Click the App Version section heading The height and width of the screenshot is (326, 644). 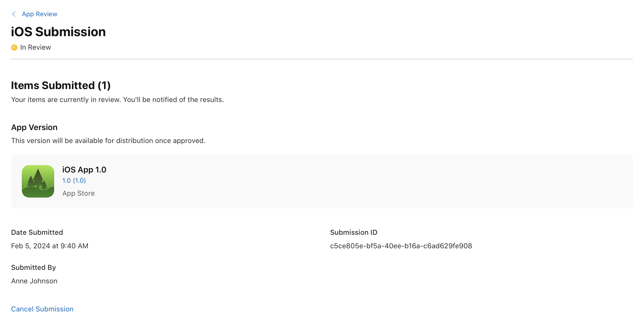point(34,127)
